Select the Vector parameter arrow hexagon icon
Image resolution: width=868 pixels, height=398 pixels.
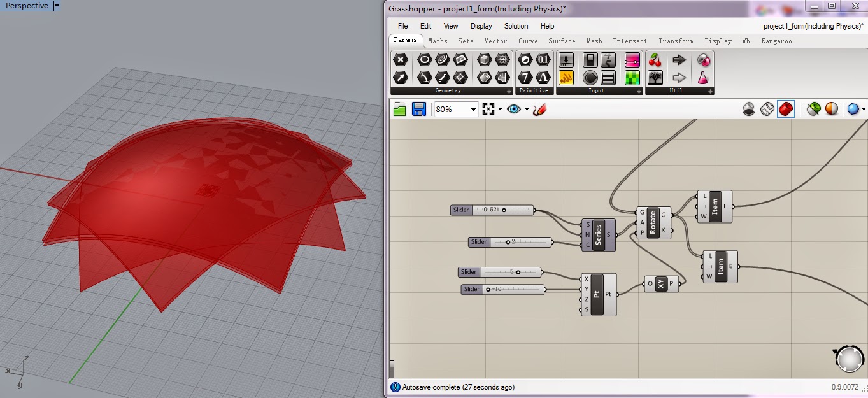pos(400,78)
